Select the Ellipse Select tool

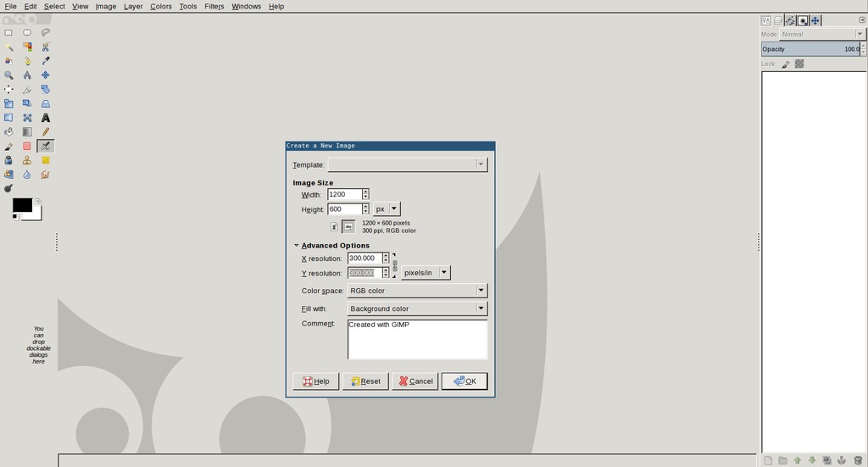[x=27, y=33]
